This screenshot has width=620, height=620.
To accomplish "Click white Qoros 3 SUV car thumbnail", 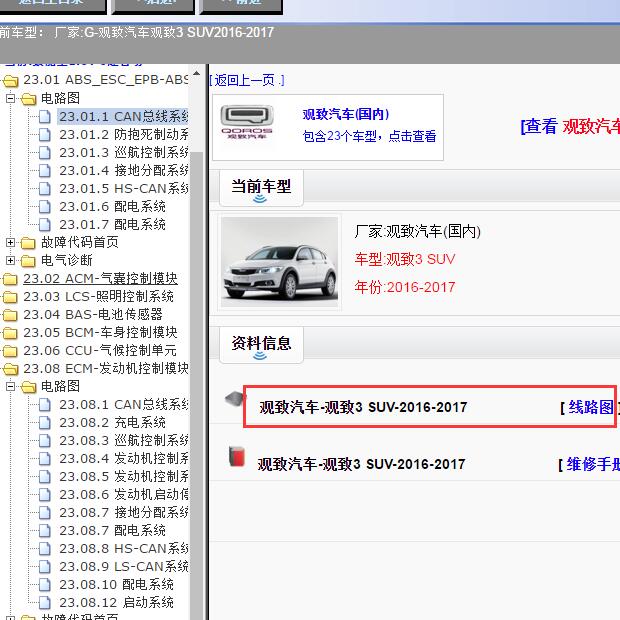I will click(x=280, y=262).
